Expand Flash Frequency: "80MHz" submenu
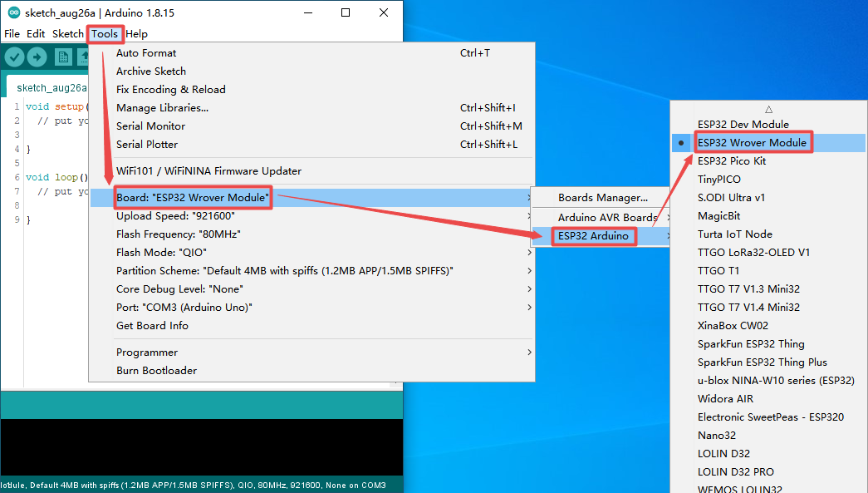The width and height of the screenshot is (868, 493). point(311,234)
